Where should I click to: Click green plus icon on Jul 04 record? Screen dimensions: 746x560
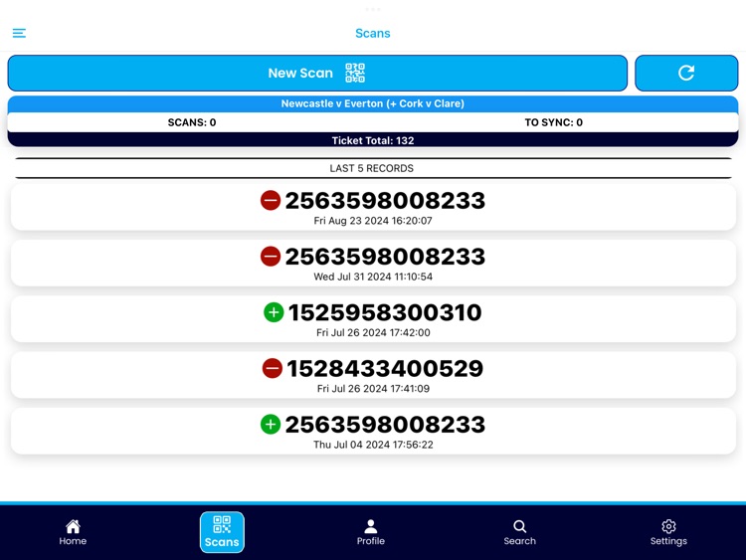(271, 425)
